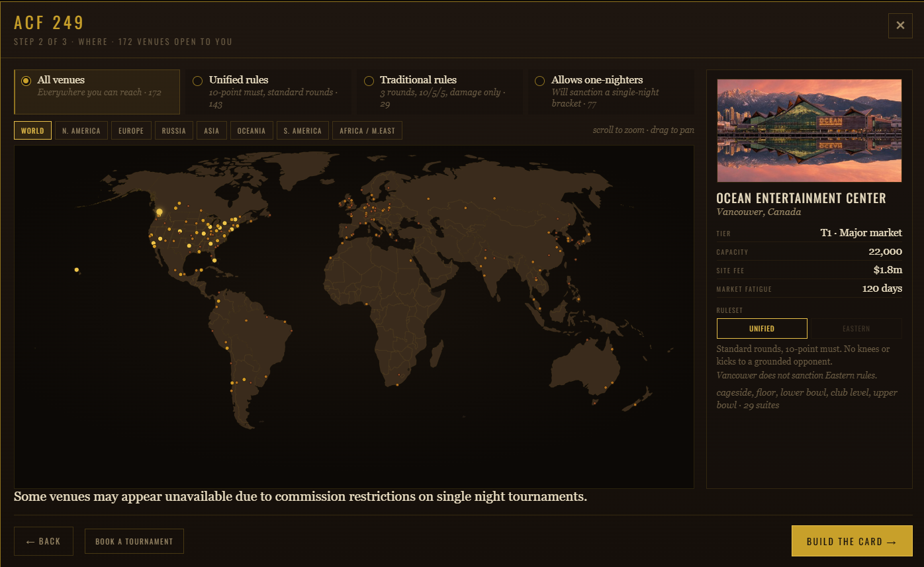Select the highlighted Vancouver venue marker
Viewport: 924px width, 567px height.
(x=159, y=212)
